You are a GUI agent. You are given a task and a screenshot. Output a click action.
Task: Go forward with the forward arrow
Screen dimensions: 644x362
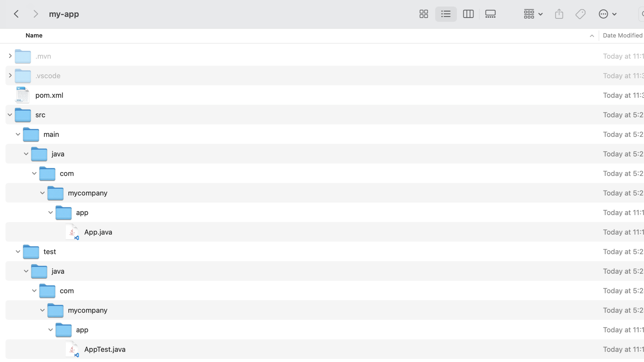point(36,14)
